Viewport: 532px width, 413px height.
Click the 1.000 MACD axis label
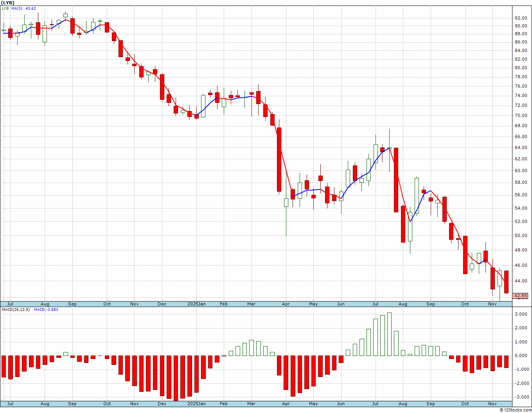[520, 342]
